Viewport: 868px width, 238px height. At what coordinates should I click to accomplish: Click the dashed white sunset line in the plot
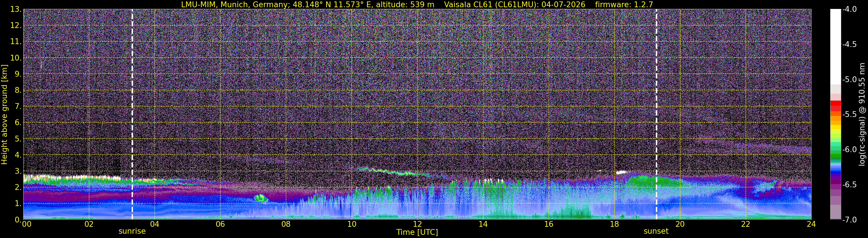coord(656,114)
